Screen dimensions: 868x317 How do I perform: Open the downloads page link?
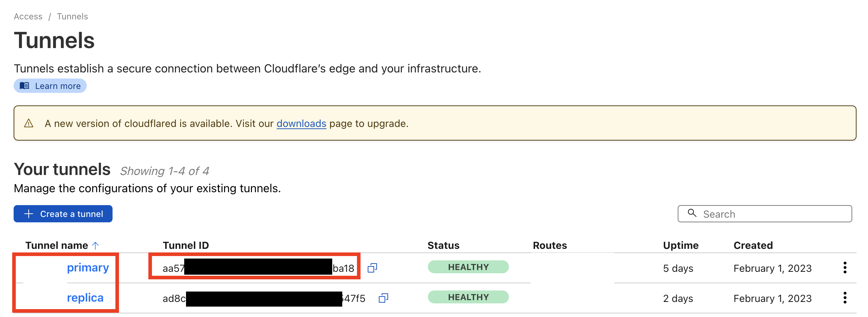(301, 124)
